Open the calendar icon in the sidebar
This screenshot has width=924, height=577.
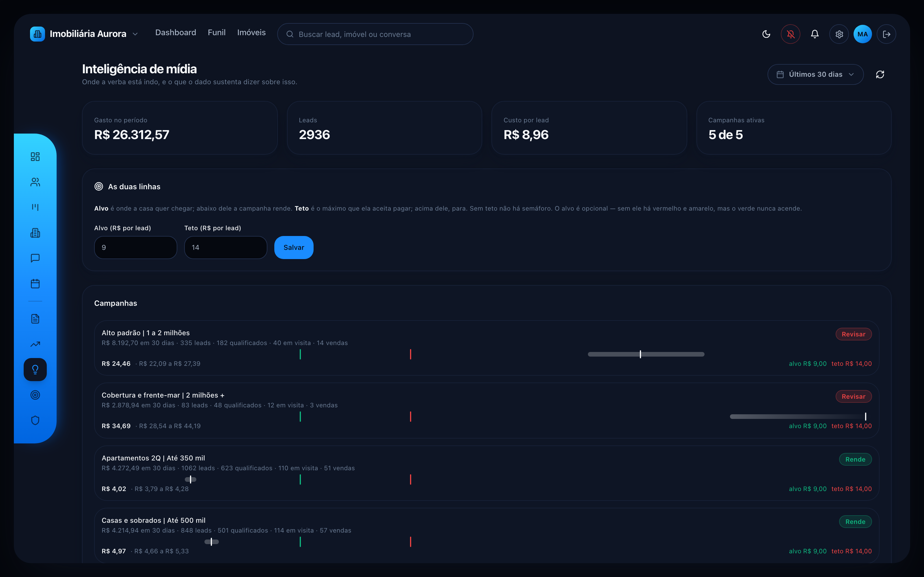pyautogui.click(x=35, y=284)
